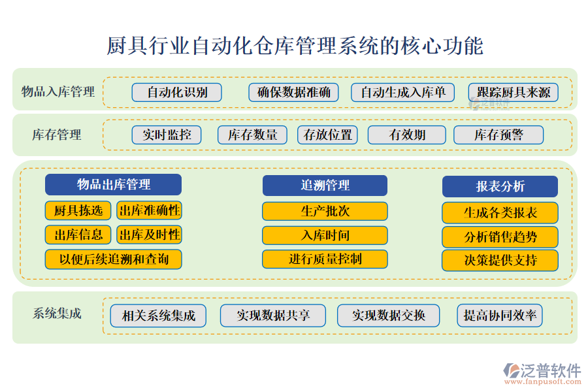The image size is (588, 392).
Task: Click the 自动生成入库单 box
Action: pyautogui.click(x=402, y=92)
